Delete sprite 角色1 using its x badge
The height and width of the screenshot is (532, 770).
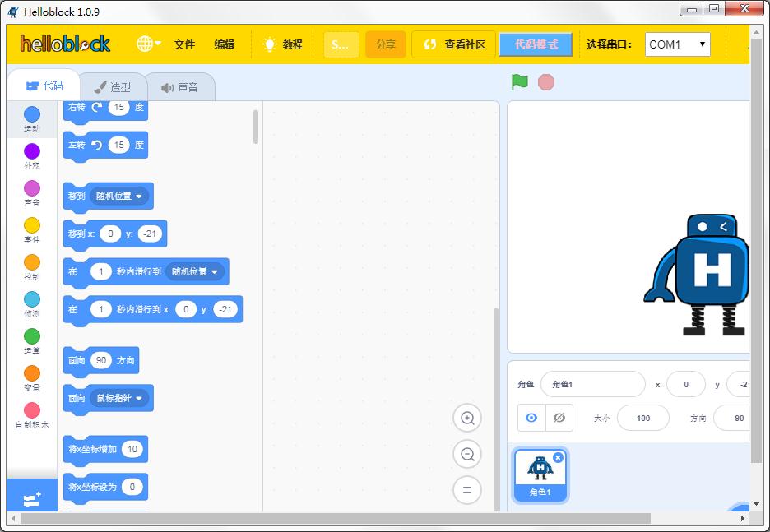(x=558, y=457)
